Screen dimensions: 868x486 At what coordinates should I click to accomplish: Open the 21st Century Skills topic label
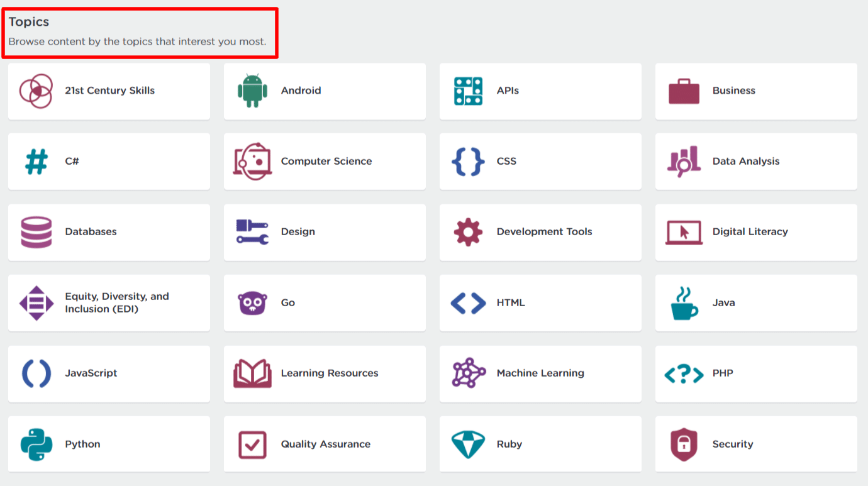[x=109, y=91]
